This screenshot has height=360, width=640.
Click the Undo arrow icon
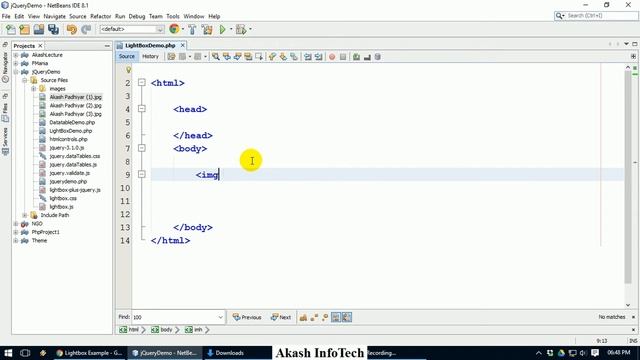[72, 29]
